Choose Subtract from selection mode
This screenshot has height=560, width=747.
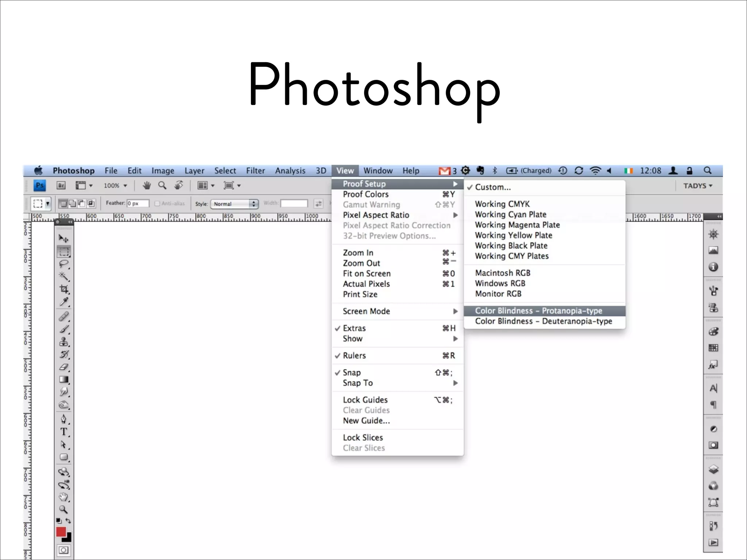[x=81, y=203]
